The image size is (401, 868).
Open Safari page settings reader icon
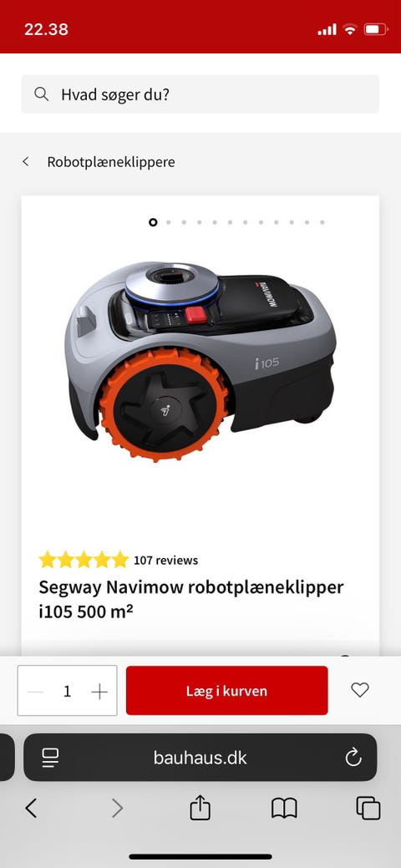[x=50, y=757]
